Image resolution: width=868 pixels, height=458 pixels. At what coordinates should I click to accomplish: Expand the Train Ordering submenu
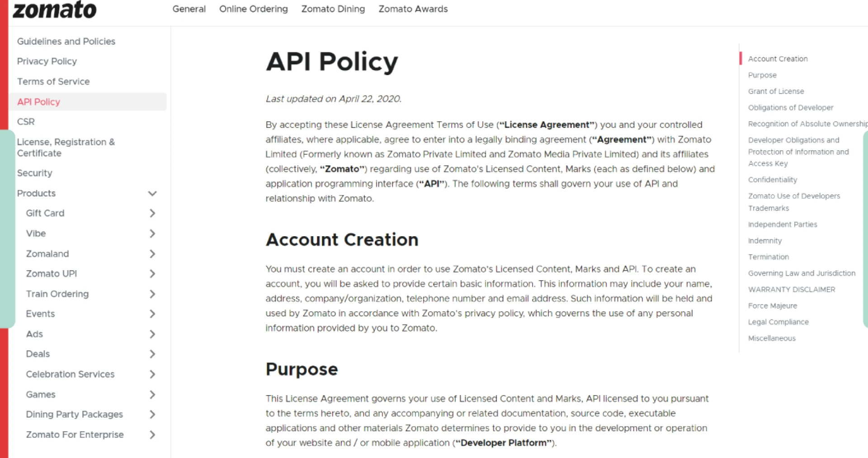153,294
